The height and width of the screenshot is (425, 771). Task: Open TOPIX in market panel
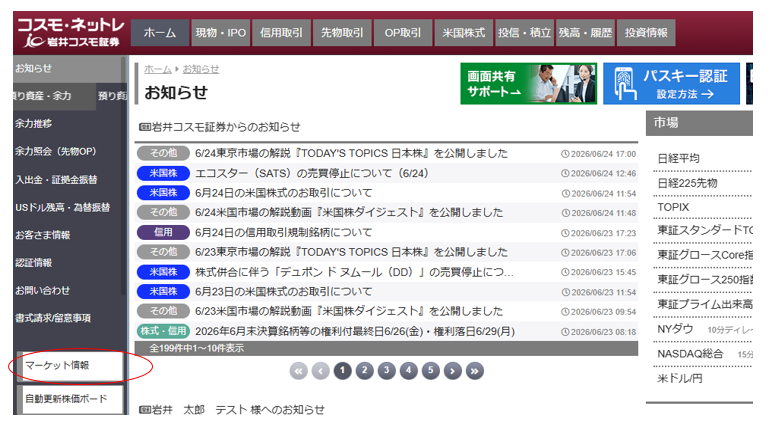673,207
